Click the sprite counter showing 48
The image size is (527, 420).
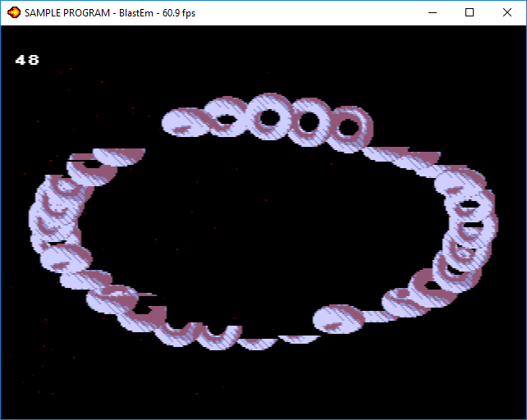point(27,60)
